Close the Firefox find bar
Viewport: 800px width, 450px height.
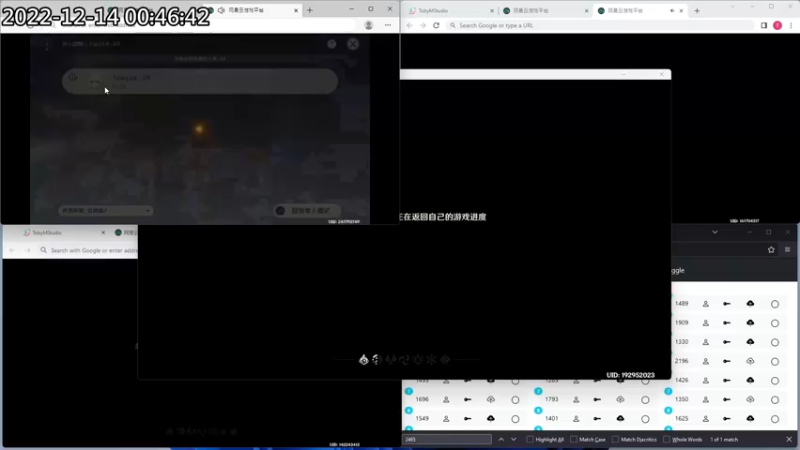(789, 439)
